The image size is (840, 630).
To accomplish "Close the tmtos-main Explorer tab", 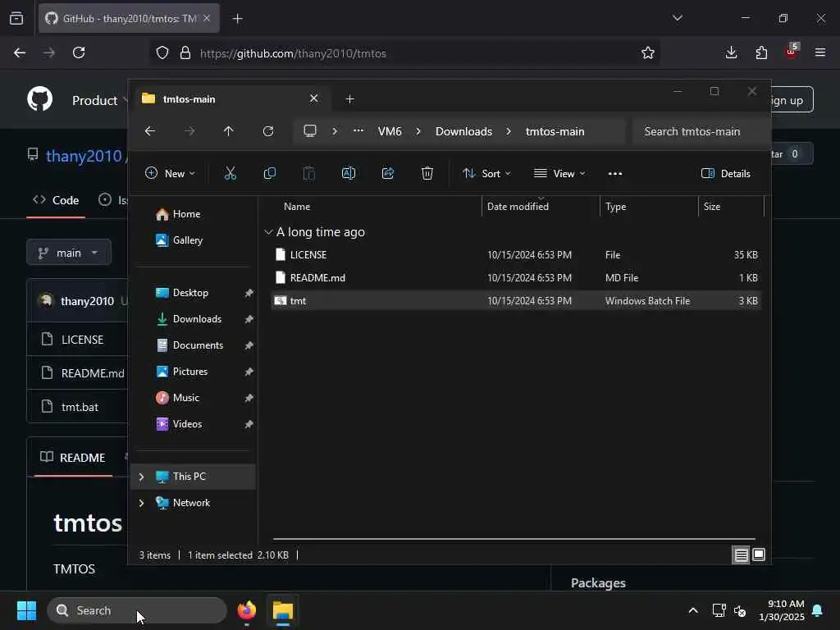I will [314, 98].
